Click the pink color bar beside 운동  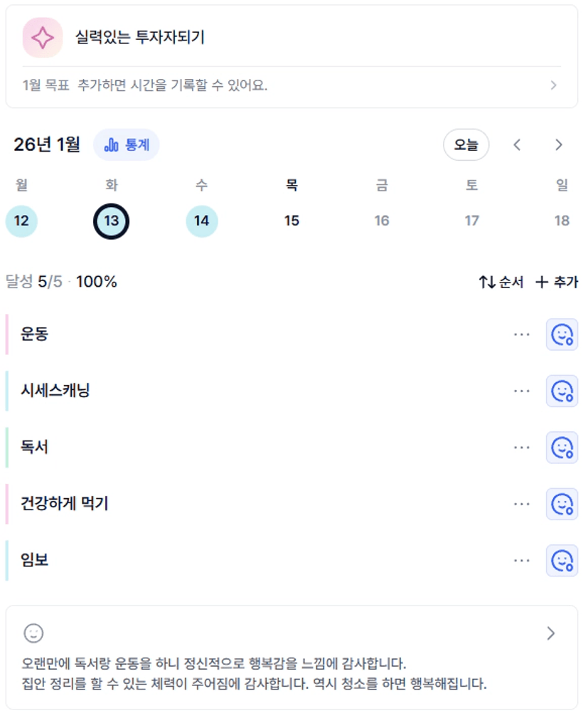tap(6, 334)
